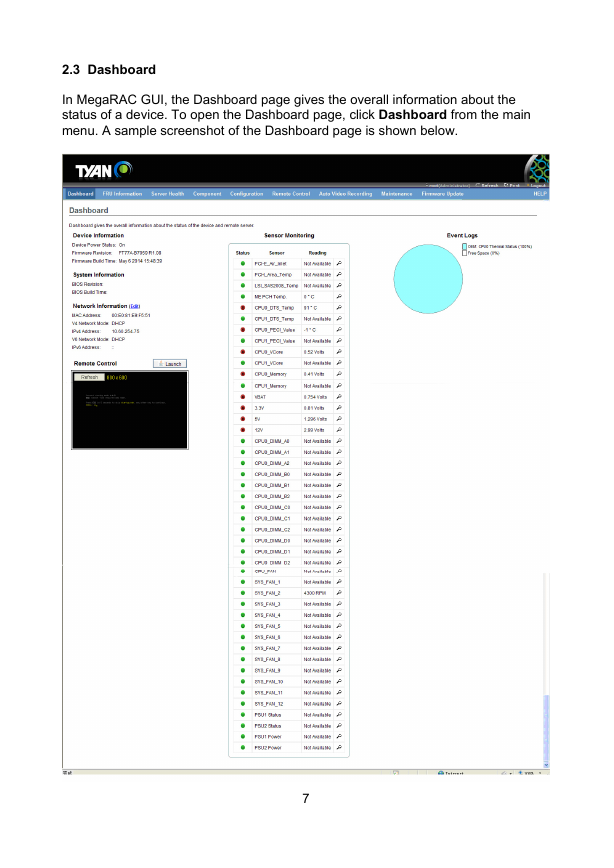
Task: Click the page vertical scrollbar thumb
Action: (546, 727)
